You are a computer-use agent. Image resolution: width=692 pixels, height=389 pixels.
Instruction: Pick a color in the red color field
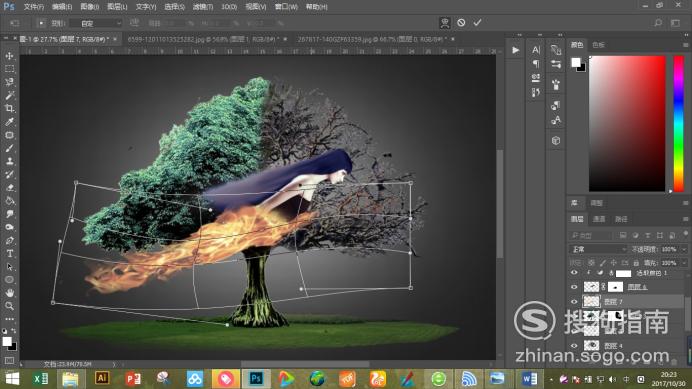click(x=627, y=123)
